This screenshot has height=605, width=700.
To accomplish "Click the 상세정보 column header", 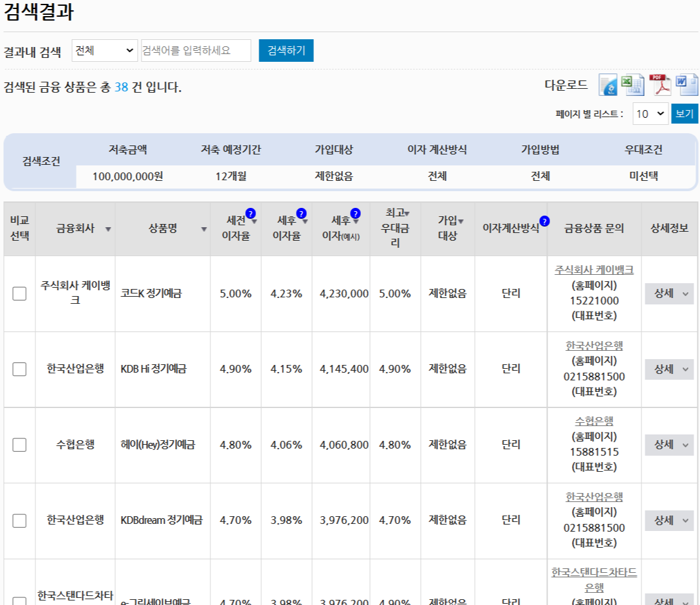I will (x=669, y=228).
